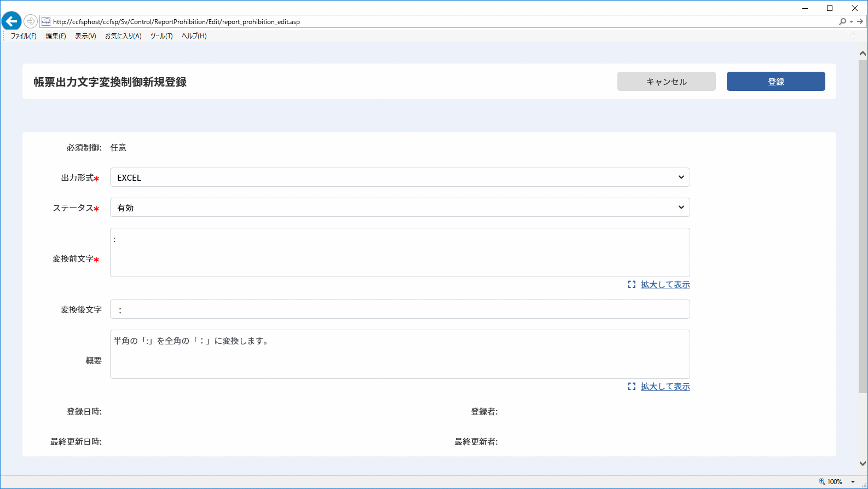This screenshot has width=868, height=489.
Task: Focus the 変換後文字 input field
Action: 400,309
